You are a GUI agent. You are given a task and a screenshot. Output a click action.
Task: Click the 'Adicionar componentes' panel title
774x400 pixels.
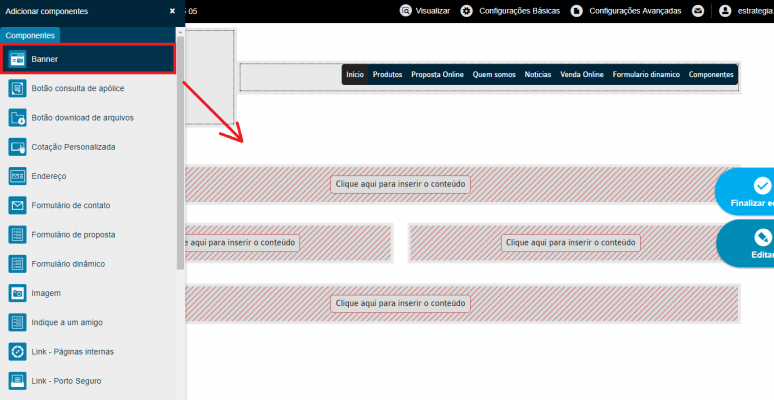pos(46,11)
